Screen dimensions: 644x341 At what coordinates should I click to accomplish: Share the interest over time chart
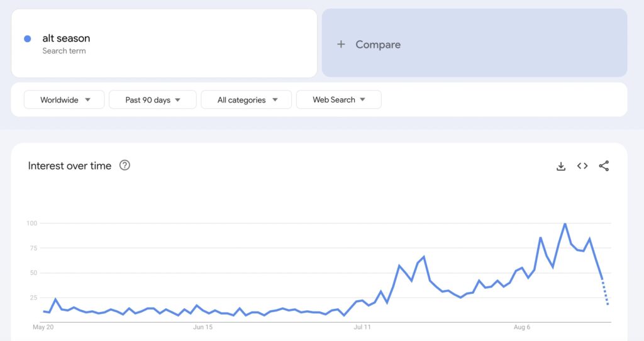(x=604, y=166)
